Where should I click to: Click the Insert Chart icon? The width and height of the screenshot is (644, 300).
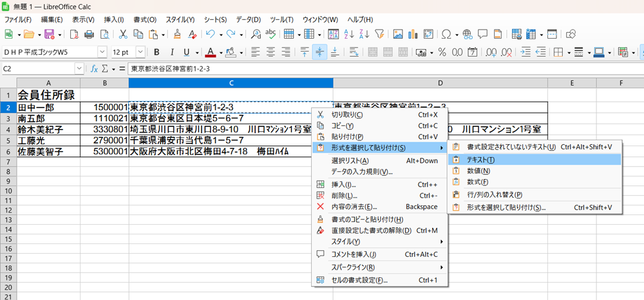coord(413,35)
